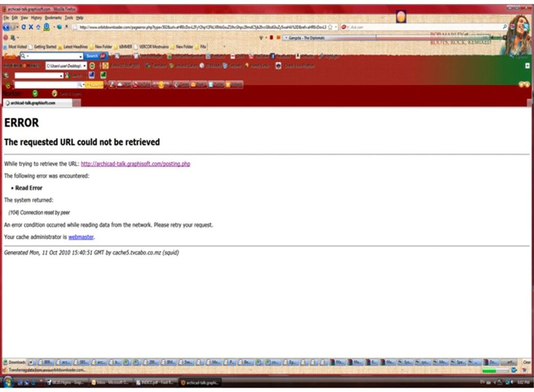
Task: Open the History menu
Action: coord(36,18)
